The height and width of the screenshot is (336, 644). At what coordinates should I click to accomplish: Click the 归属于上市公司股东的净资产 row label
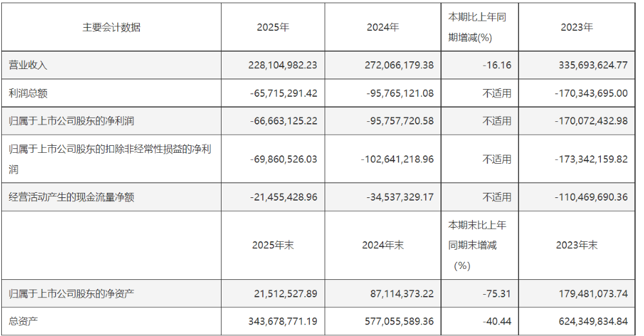click(71, 294)
